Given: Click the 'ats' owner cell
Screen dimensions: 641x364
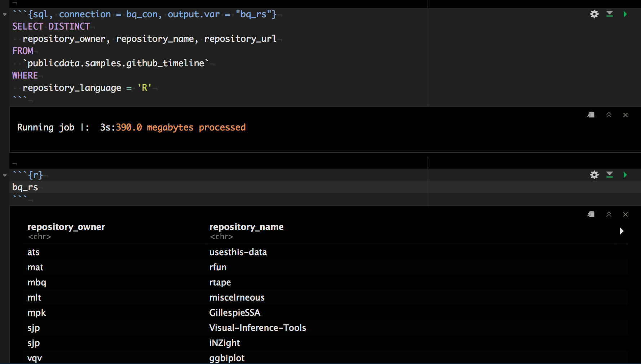Looking at the screenshot, I should [x=33, y=252].
